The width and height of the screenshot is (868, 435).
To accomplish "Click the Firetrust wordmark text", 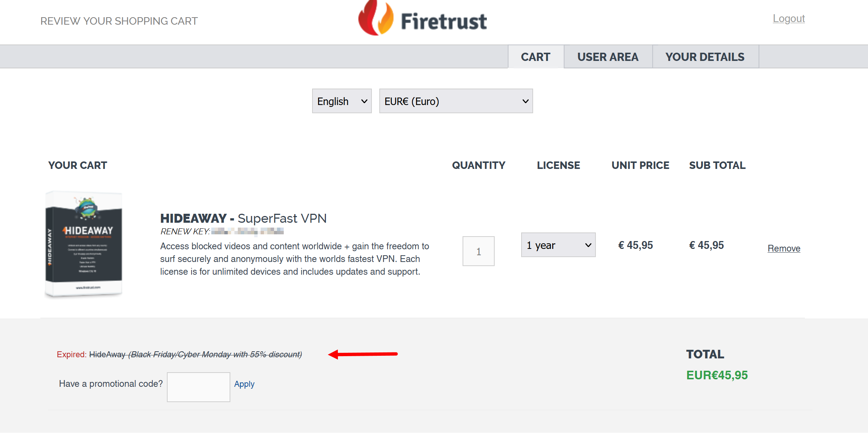I will tap(444, 21).
